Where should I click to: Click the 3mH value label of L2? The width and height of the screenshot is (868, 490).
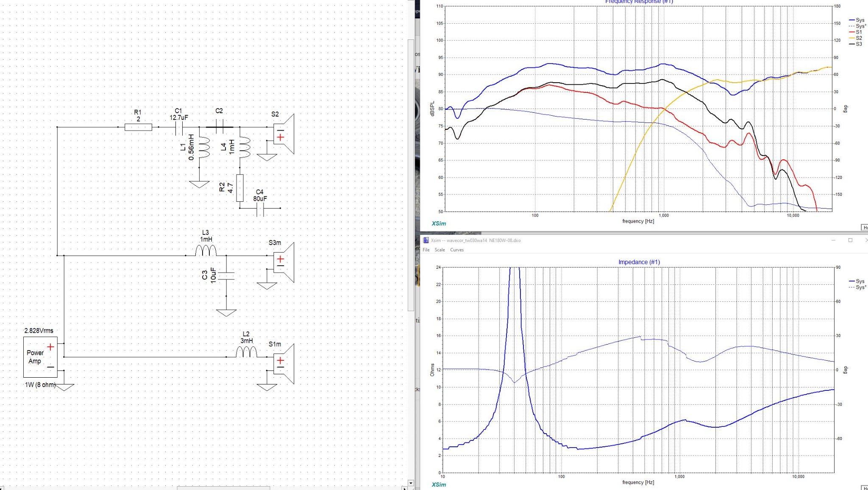click(247, 341)
